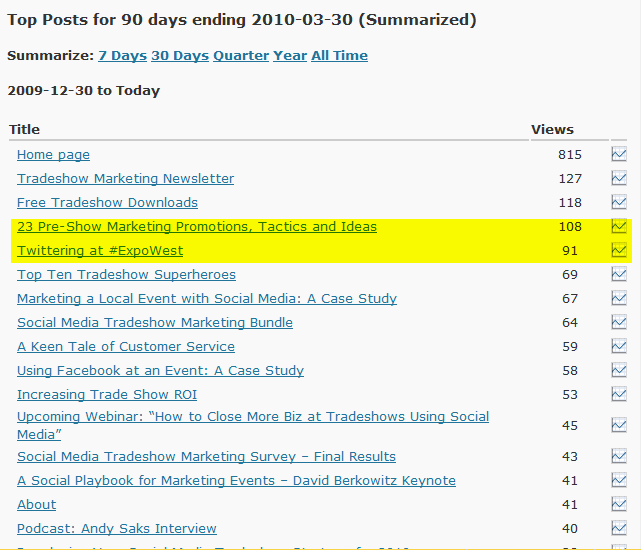
Task: Open chart icon for the About page row
Action: pyautogui.click(x=619, y=504)
